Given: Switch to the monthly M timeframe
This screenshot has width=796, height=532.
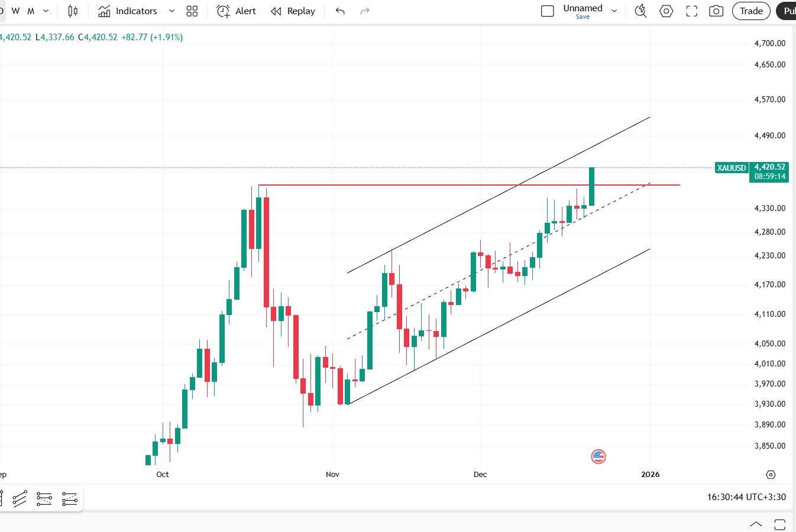Looking at the screenshot, I should [x=31, y=11].
